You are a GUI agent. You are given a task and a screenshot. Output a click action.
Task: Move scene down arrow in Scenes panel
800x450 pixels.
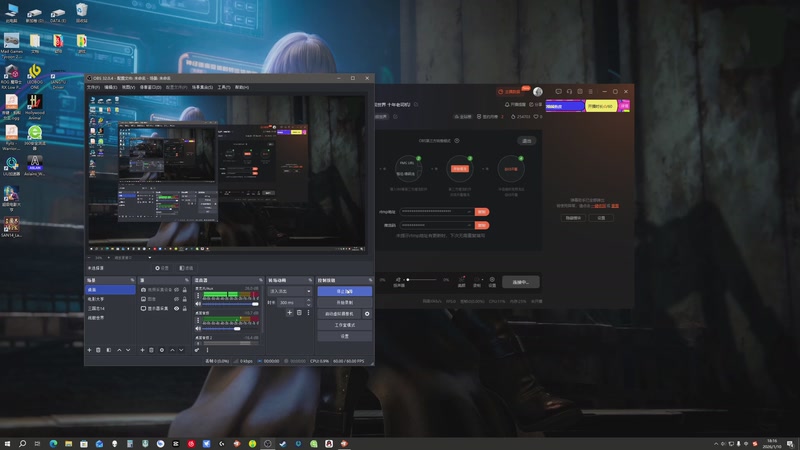point(128,350)
